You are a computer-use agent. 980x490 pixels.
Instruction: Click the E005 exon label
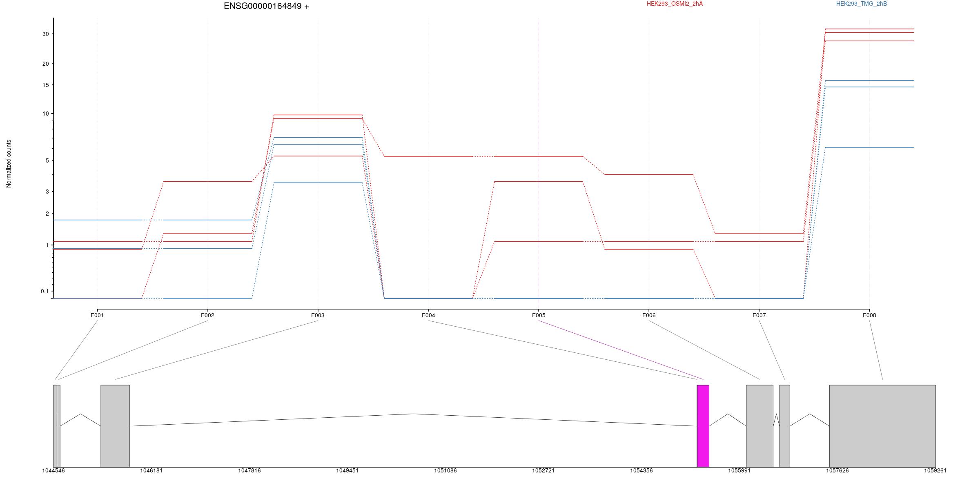click(x=539, y=315)
